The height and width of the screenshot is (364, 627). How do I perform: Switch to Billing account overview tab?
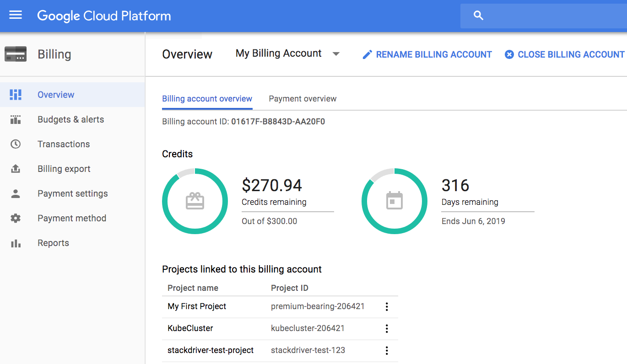(207, 99)
